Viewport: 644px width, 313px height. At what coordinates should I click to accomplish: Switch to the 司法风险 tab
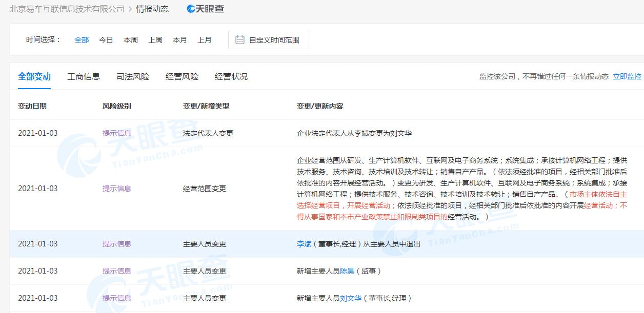click(x=132, y=76)
